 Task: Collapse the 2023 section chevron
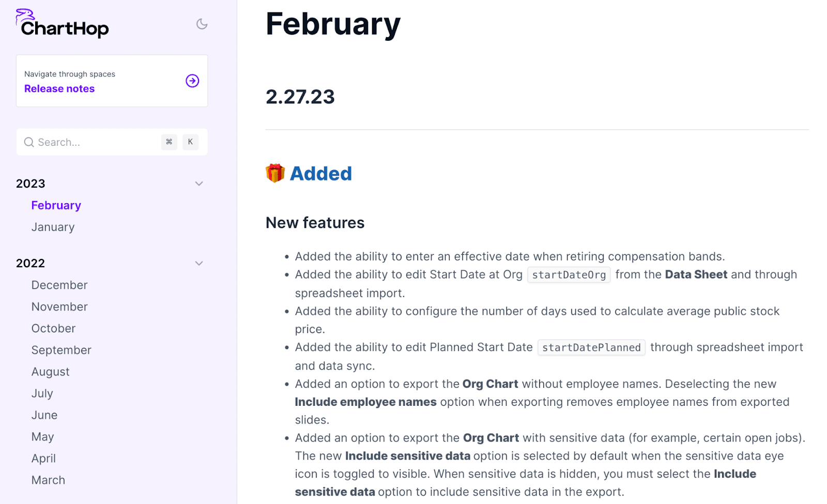click(x=199, y=184)
